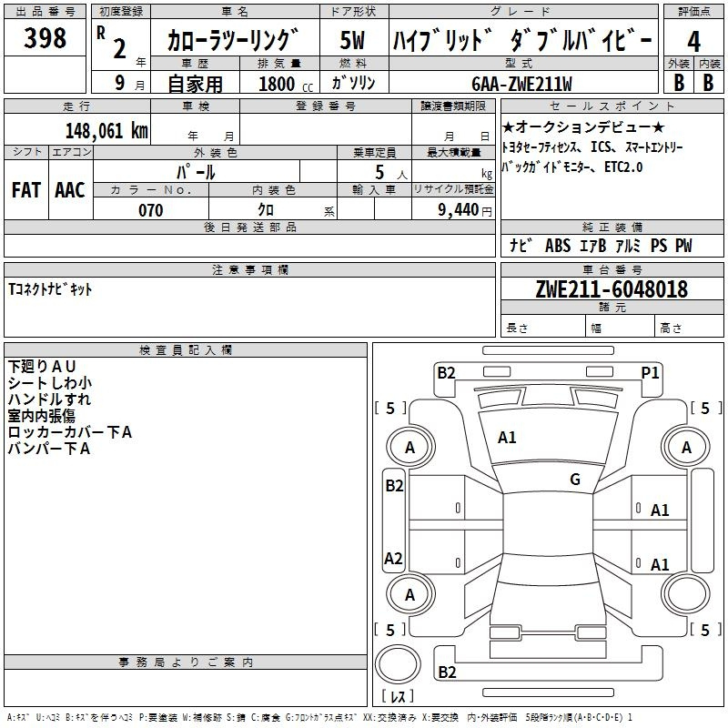Click seating capacity 5 人
The width and height of the screenshot is (728, 728).
(391, 173)
